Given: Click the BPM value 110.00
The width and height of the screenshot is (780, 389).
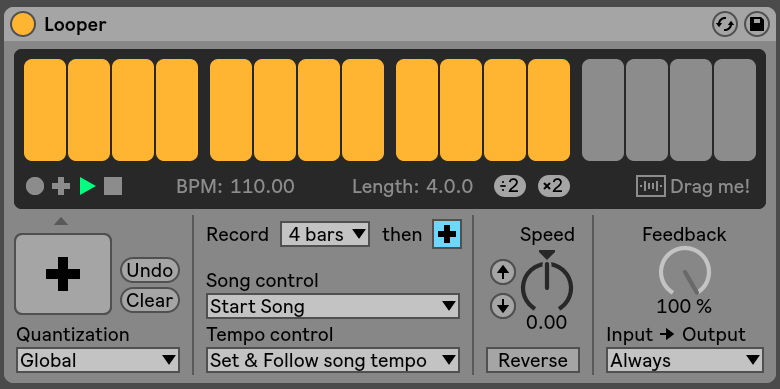Looking at the screenshot, I should coord(263,187).
